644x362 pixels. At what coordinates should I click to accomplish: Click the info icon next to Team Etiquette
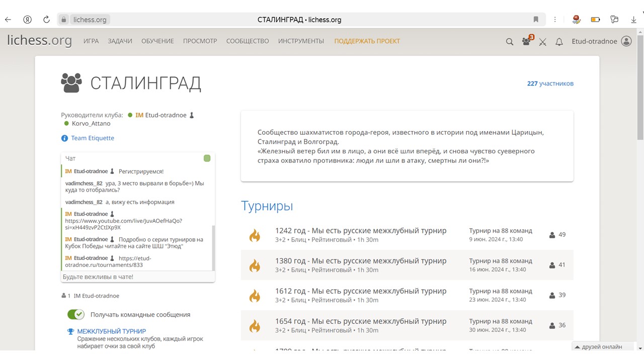coord(64,138)
